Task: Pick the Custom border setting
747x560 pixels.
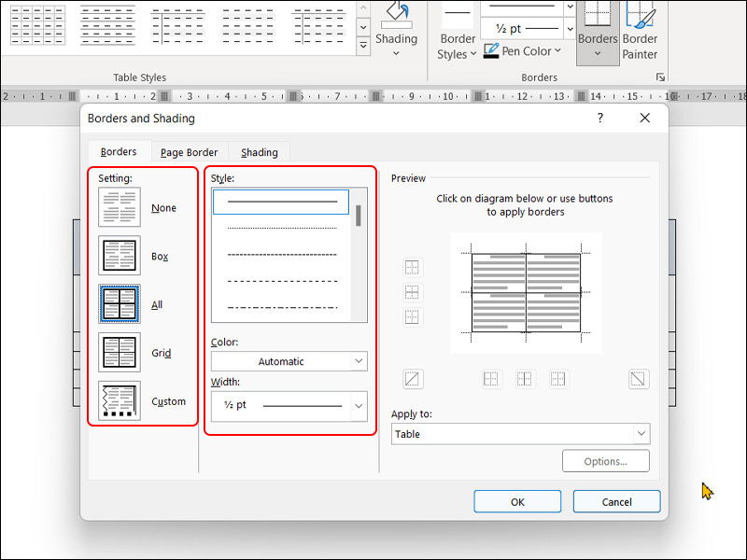Action: pos(120,401)
